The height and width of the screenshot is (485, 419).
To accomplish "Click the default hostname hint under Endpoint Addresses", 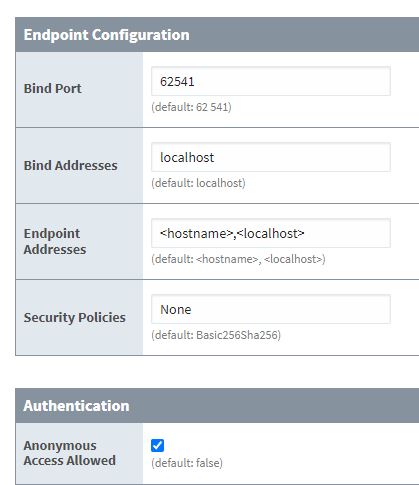I will [239, 259].
